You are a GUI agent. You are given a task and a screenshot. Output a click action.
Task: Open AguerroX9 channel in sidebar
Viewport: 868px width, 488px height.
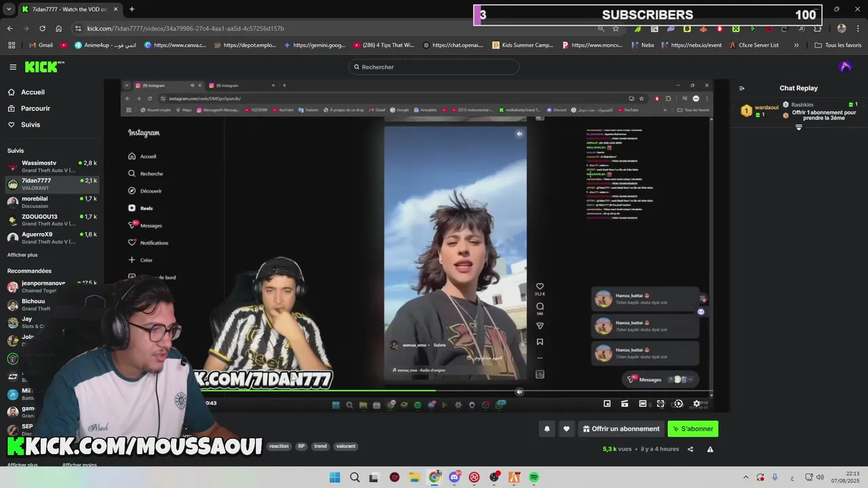tap(52, 238)
